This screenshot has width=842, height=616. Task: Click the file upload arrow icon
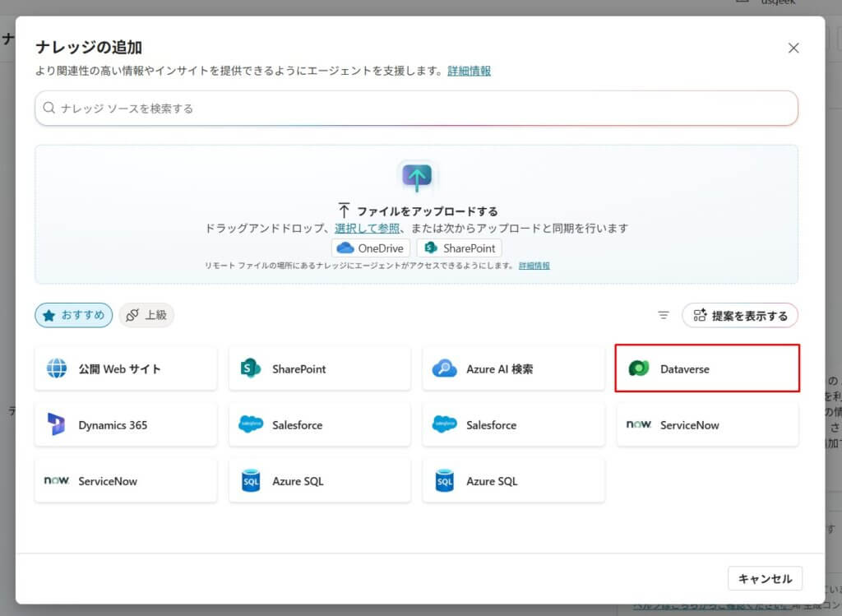pyautogui.click(x=416, y=175)
